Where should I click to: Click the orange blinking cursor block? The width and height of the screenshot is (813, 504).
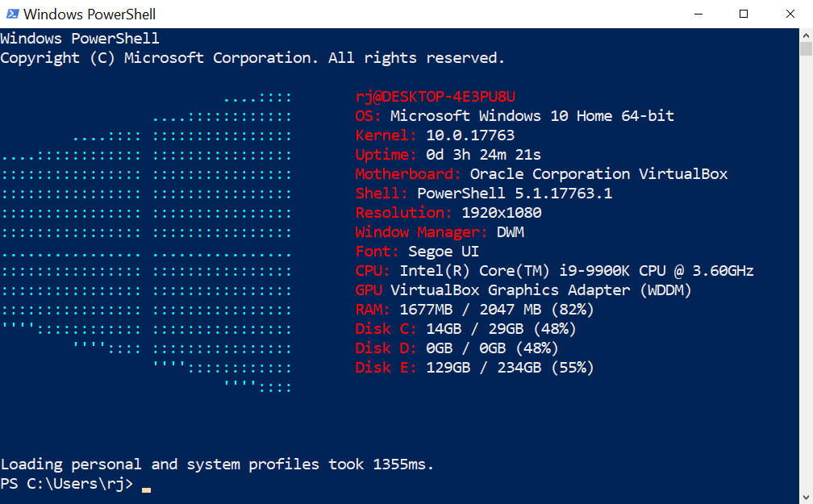(x=145, y=488)
